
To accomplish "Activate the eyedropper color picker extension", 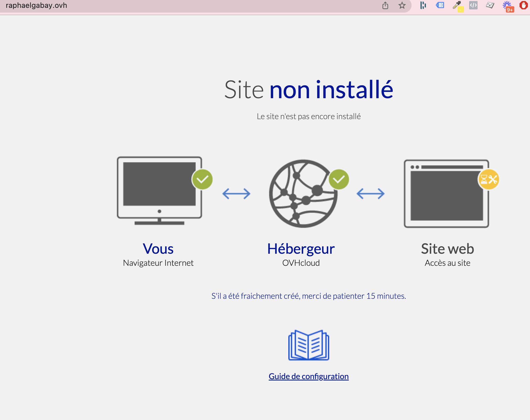I will pyautogui.click(x=457, y=6).
